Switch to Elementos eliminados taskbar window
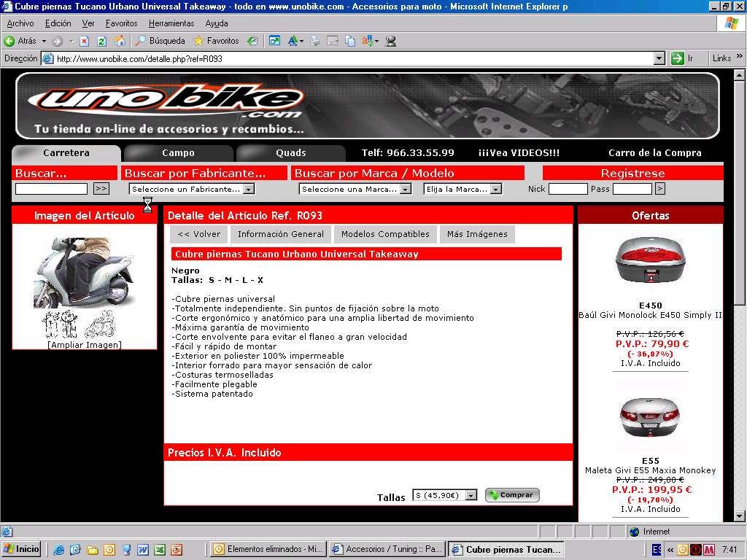This screenshot has width=747, height=560. coord(268,549)
